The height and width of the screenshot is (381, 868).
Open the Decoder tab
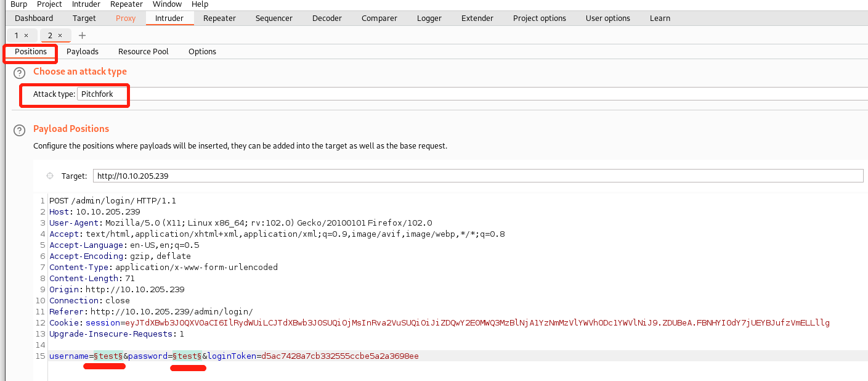[x=327, y=18]
